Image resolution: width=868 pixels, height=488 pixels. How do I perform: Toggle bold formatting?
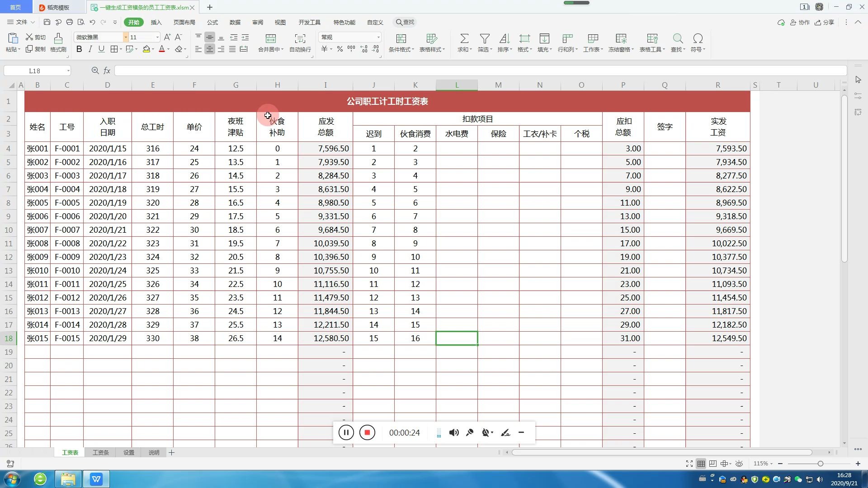79,49
